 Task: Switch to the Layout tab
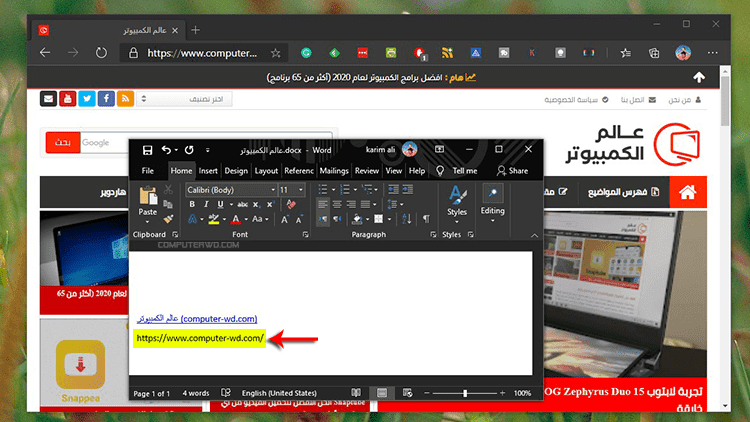click(266, 171)
